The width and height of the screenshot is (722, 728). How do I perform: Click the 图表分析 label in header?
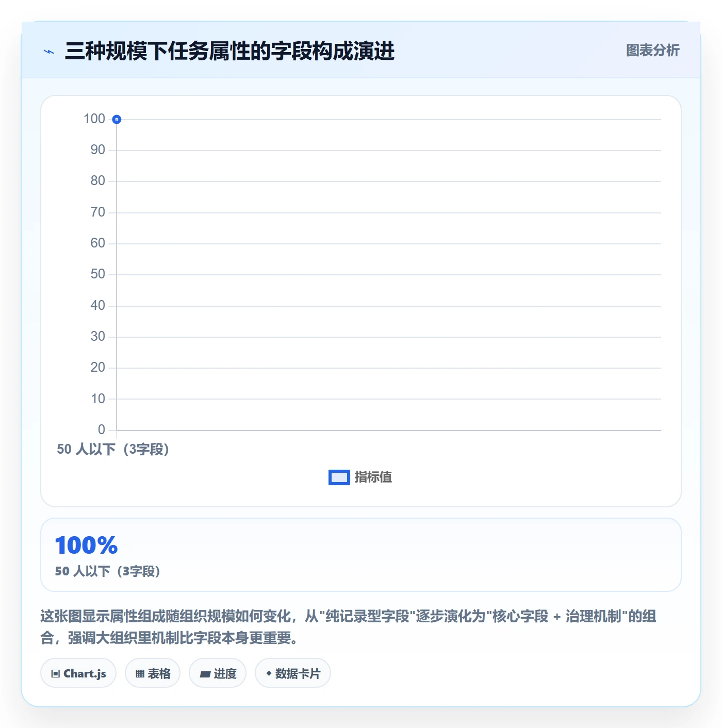pyautogui.click(x=652, y=51)
